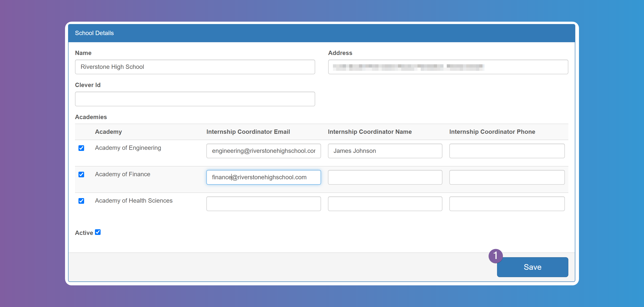
Task: Uncheck the Academy of Engineering checkbox
Action: (81, 148)
